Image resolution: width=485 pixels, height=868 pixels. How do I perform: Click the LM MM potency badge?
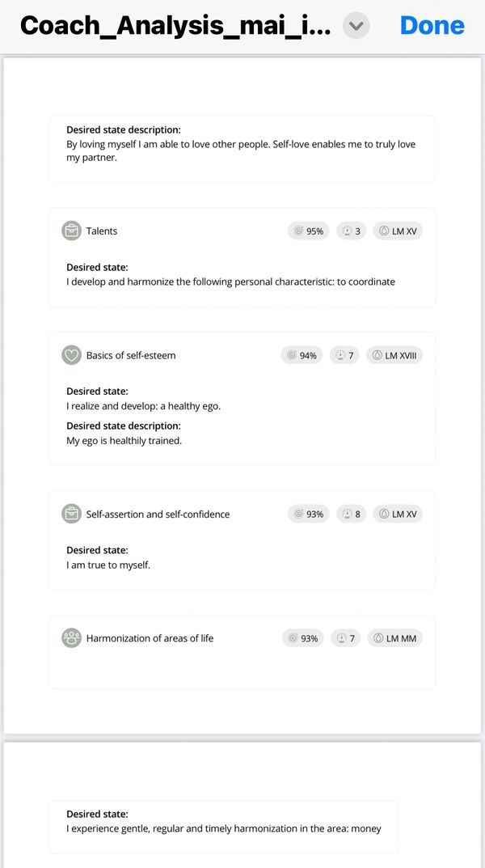coord(395,638)
